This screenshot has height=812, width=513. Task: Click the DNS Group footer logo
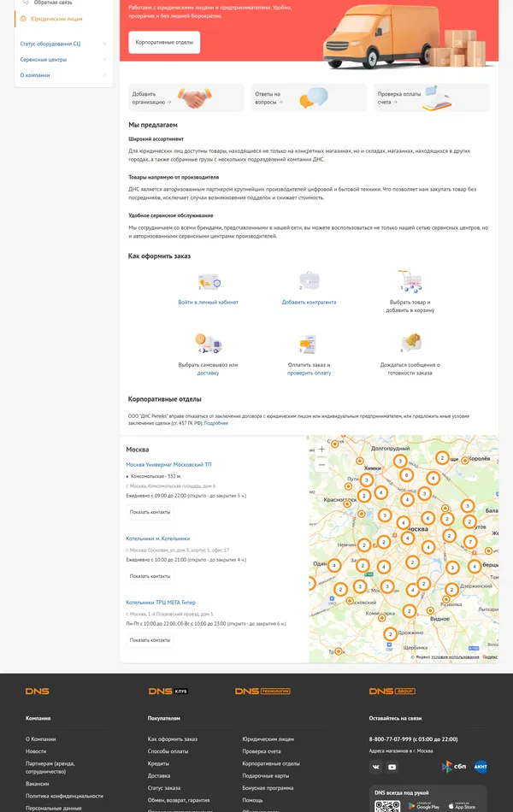pyautogui.click(x=392, y=691)
